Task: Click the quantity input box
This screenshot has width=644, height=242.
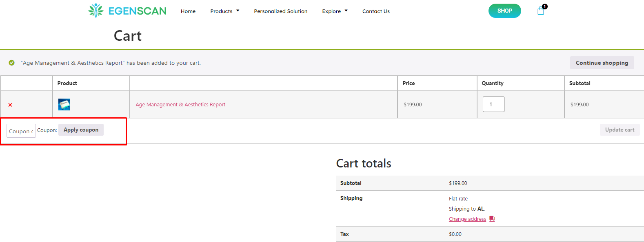Action: click(493, 104)
